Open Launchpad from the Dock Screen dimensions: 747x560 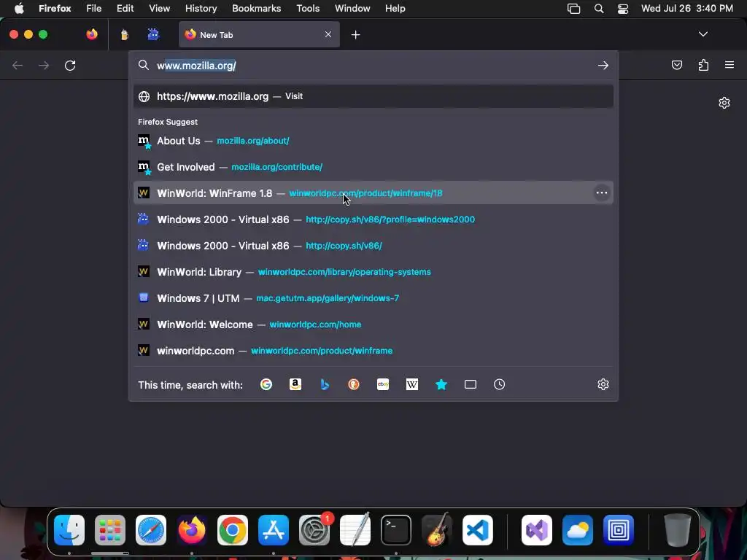[110, 529]
